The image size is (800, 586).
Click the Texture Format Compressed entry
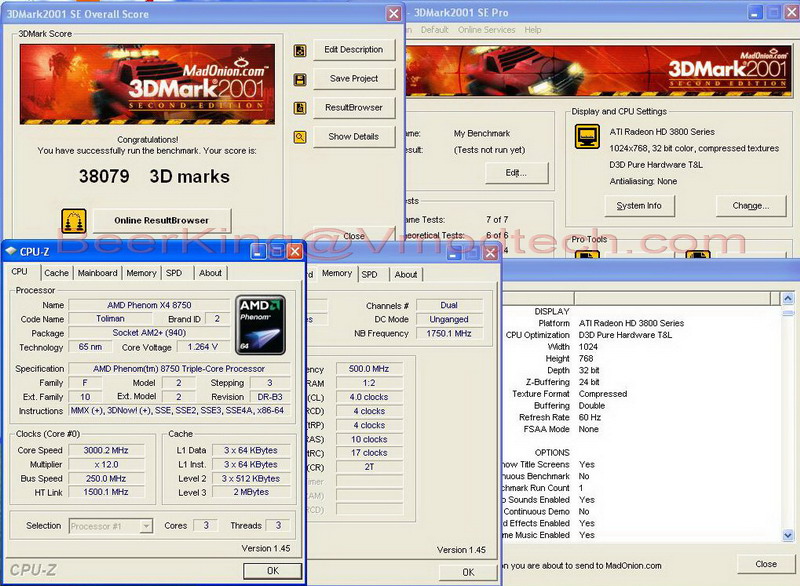click(x=603, y=394)
